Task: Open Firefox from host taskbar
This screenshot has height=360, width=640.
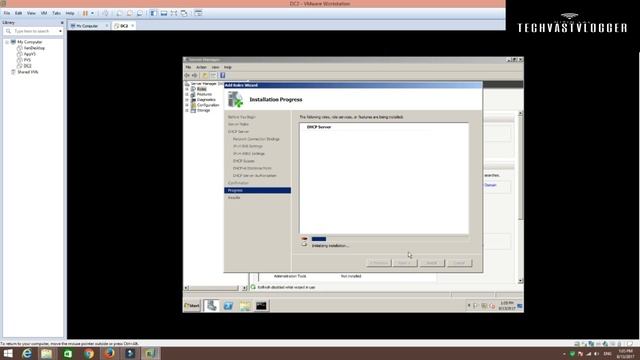Action: tap(109, 353)
